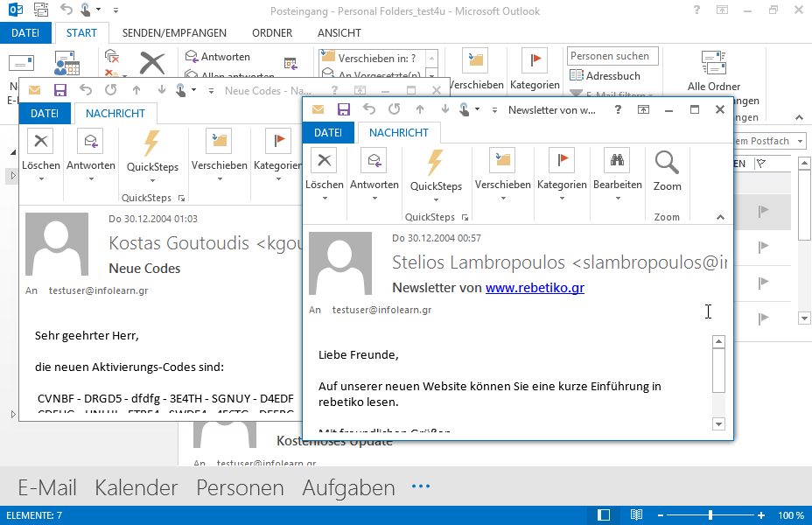The width and height of the screenshot is (812, 525).
Task: Open ANSICHT ribbon tab
Action: (x=339, y=32)
